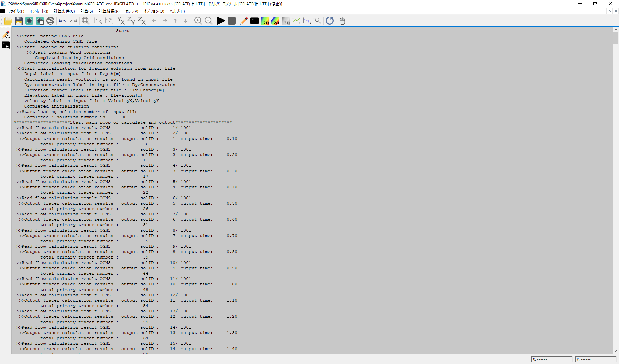Screen dimensions: 619x364
Task: Open the オプション(O) menu
Action: (x=154, y=11)
